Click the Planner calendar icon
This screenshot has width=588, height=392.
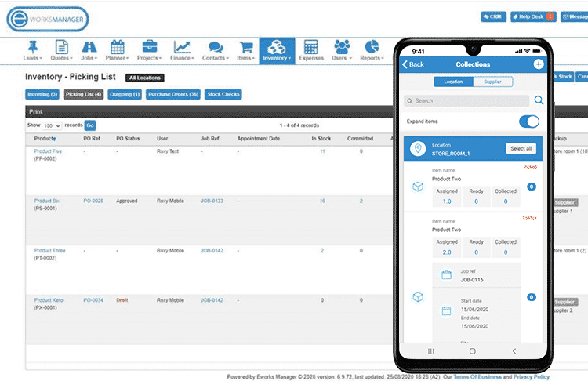pos(117,49)
